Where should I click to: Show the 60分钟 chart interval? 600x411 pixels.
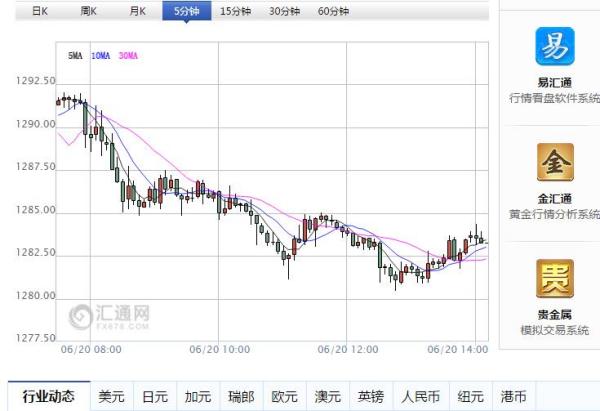[333, 11]
